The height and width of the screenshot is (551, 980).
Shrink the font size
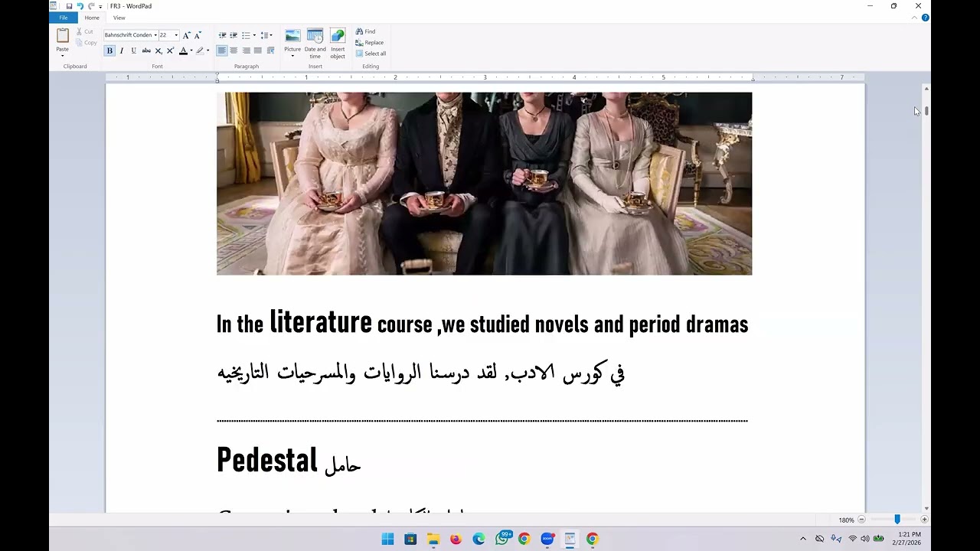click(x=198, y=35)
